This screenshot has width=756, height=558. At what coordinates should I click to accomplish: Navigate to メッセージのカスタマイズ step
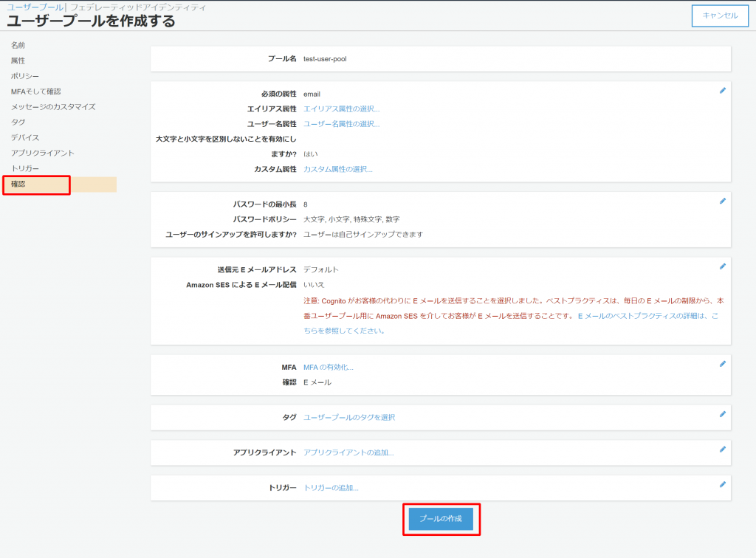[53, 106]
